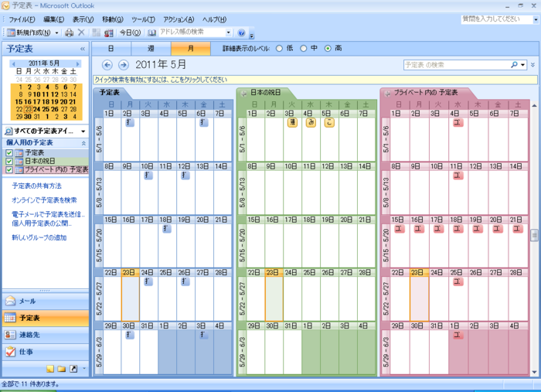Click the quick search enable info bar
This screenshot has height=392, width=541.
pos(315,80)
